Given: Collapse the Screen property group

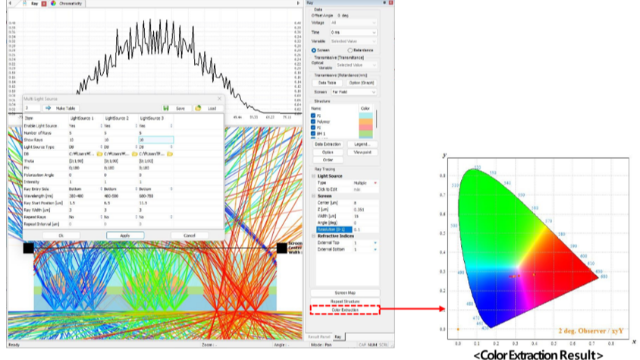Looking at the screenshot, I should pyautogui.click(x=313, y=196).
